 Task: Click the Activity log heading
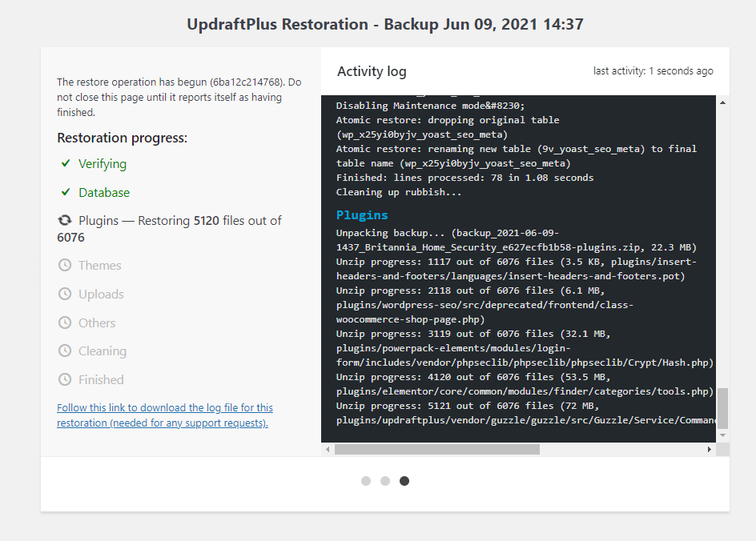pos(372,71)
